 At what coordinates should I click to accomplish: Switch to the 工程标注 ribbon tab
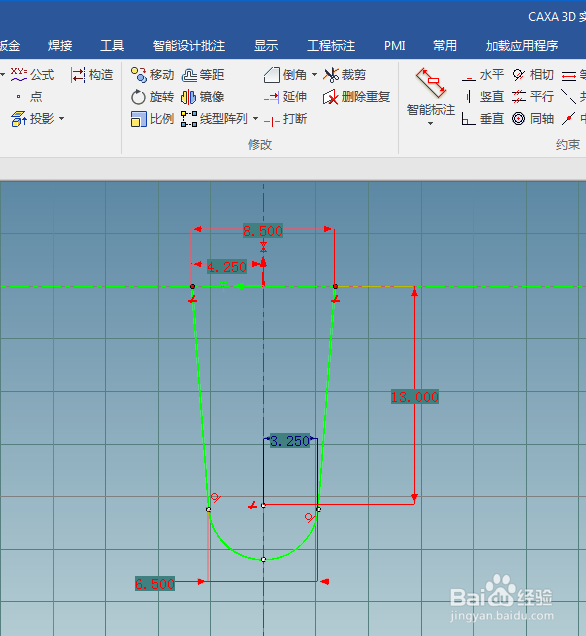click(x=331, y=45)
